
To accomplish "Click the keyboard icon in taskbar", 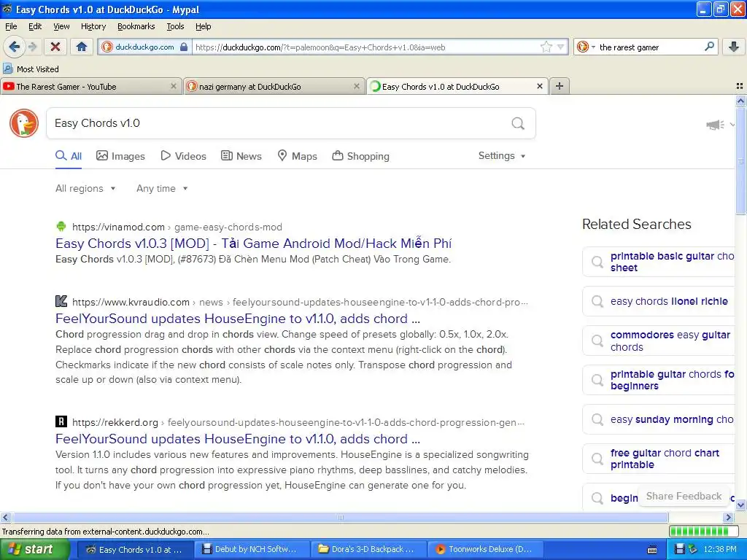I will [x=652, y=550].
